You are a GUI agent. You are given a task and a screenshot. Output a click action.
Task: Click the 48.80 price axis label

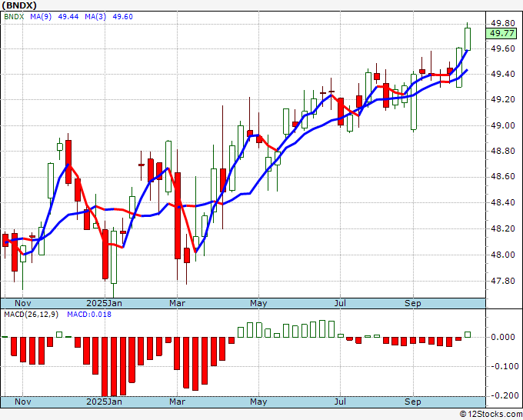[503, 151]
